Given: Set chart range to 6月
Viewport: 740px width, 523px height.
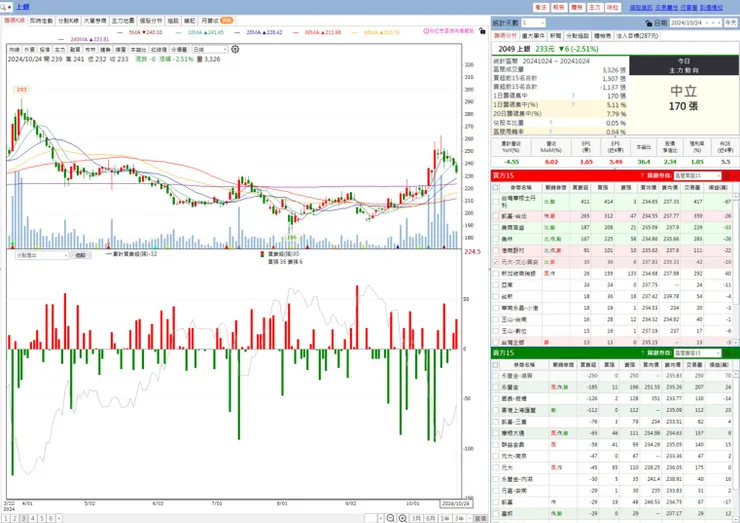Looking at the screenshot, I should click(x=430, y=518).
